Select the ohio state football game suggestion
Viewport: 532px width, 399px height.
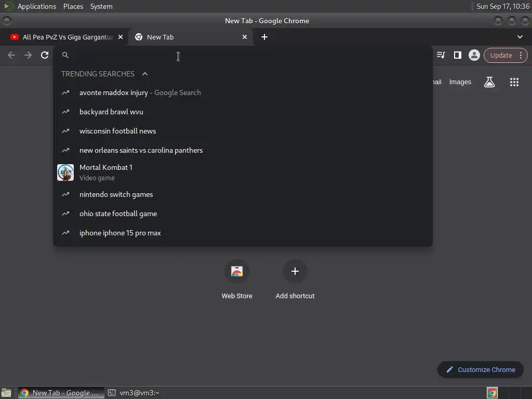[243, 214]
